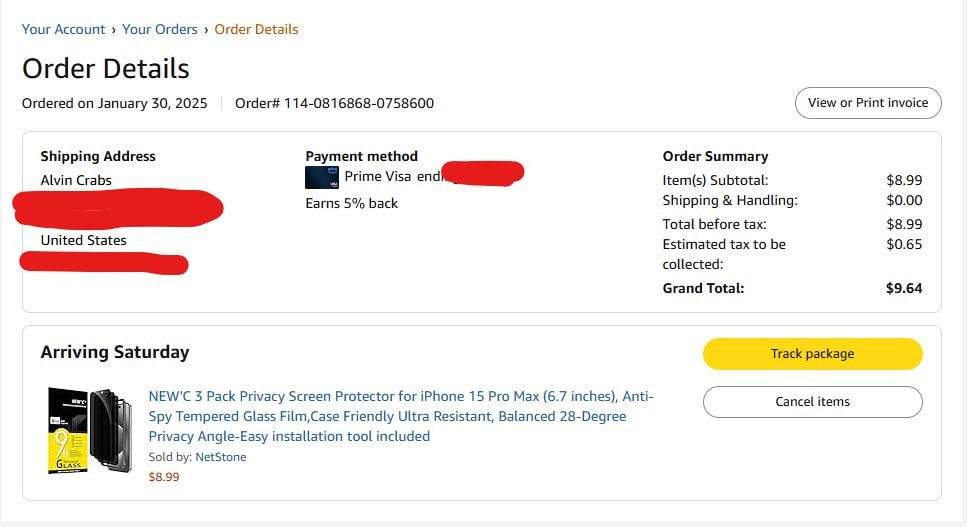Click the Arriving Saturday heading

click(x=115, y=352)
